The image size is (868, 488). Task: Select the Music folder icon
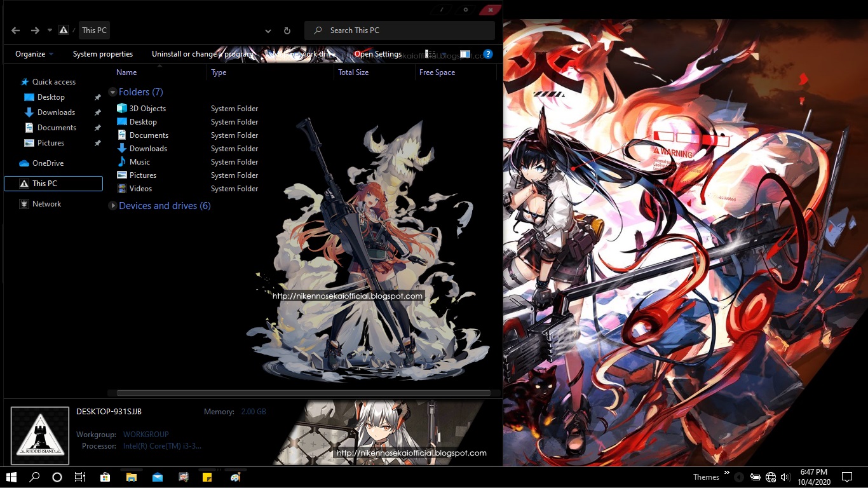[x=122, y=162]
